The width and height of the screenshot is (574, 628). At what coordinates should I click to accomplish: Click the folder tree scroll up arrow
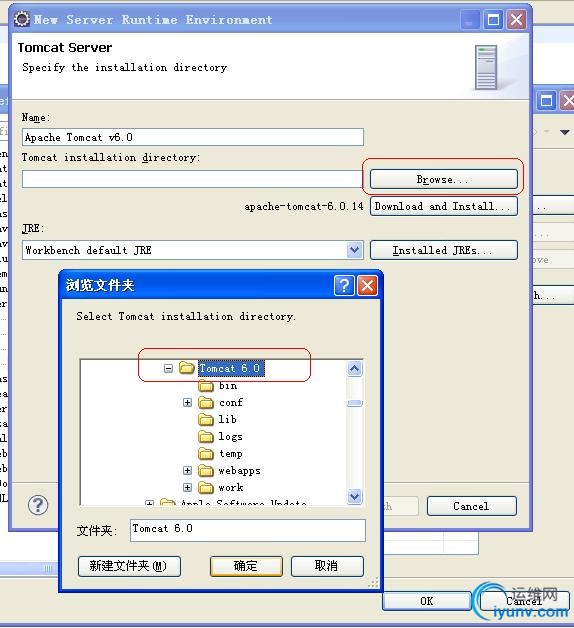click(354, 368)
